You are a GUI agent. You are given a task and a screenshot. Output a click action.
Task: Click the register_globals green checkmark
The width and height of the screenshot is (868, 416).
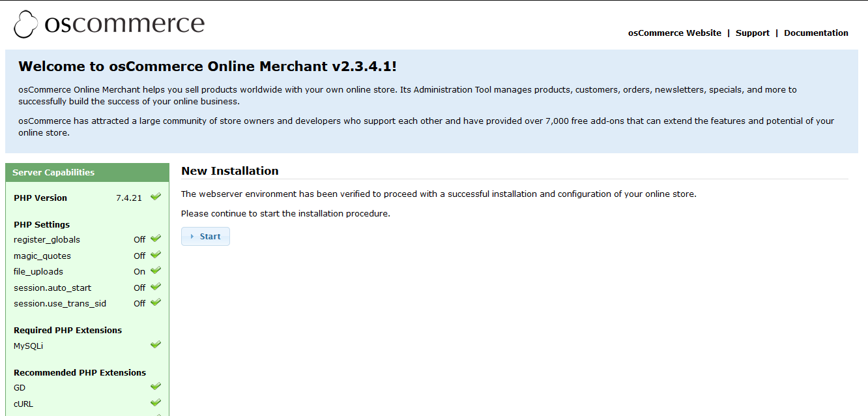pos(155,239)
